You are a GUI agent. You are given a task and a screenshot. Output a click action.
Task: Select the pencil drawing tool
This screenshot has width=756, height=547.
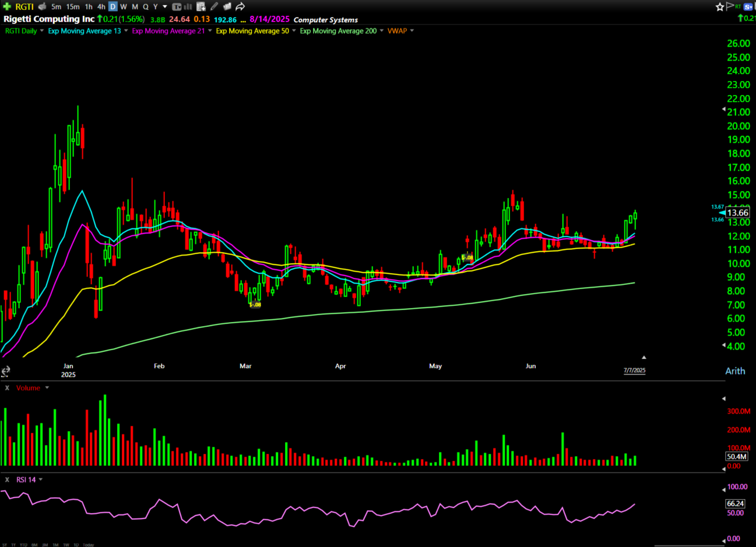click(x=215, y=6)
